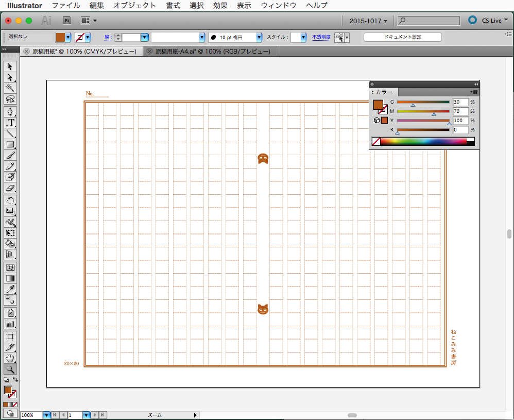
Task: Choose the Eyedropper tool
Action: click(10, 289)
